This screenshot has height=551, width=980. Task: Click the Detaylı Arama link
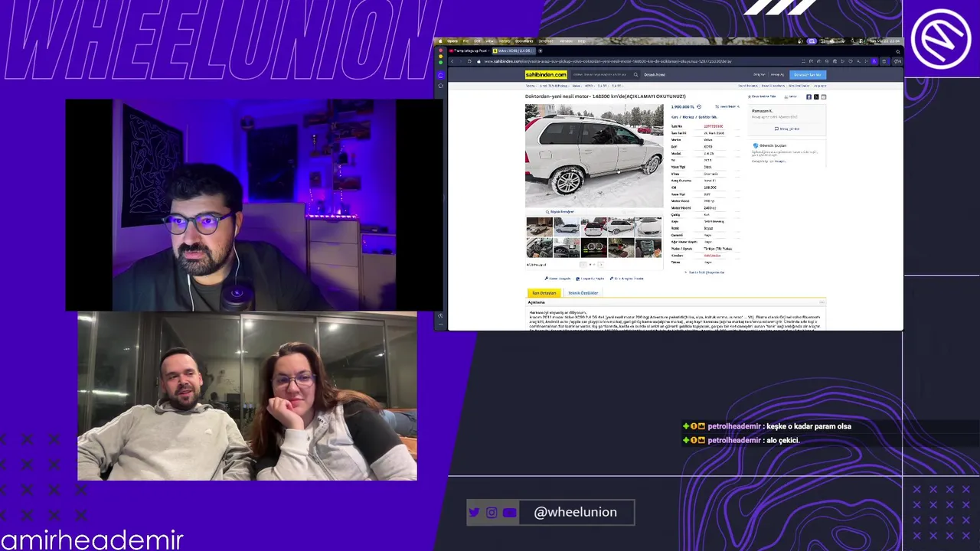(x=655, y=75)
